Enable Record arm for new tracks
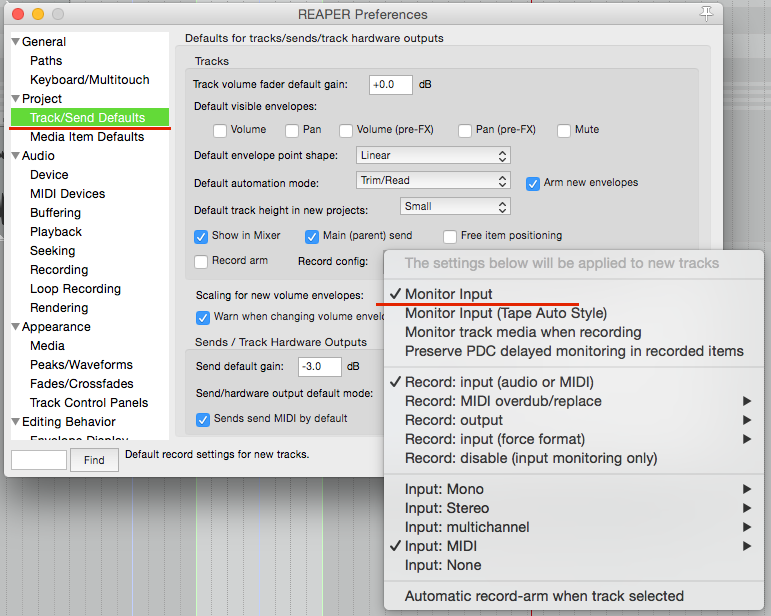This screenshot has height=616, width=771. (201, 262)
